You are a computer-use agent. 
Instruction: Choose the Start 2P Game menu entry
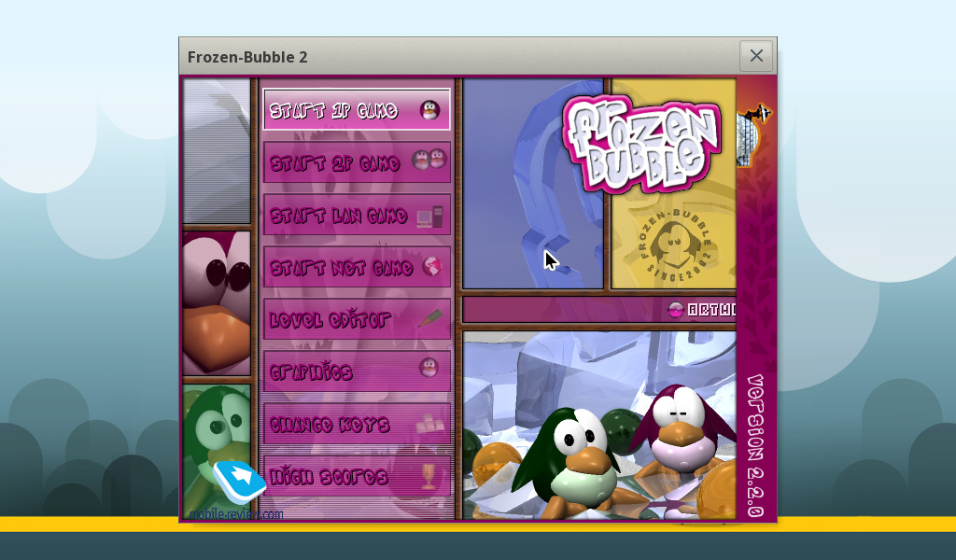[x=357, y=162]
